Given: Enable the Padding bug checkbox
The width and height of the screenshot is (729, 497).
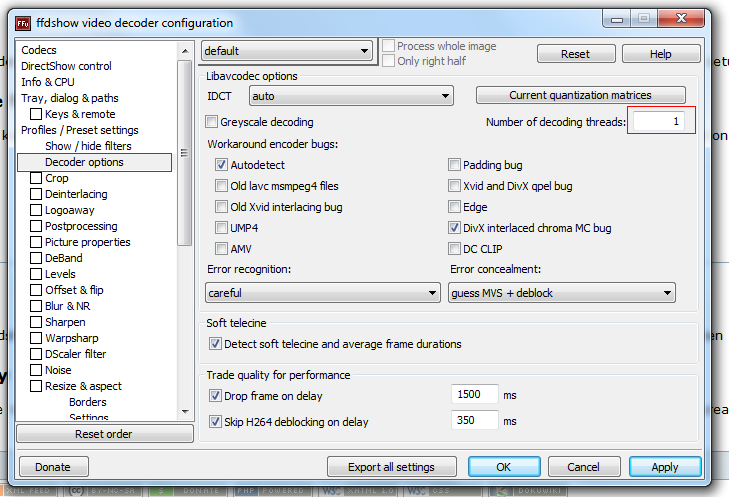Looking at the screenshot, I should click(x=454, y=165).
